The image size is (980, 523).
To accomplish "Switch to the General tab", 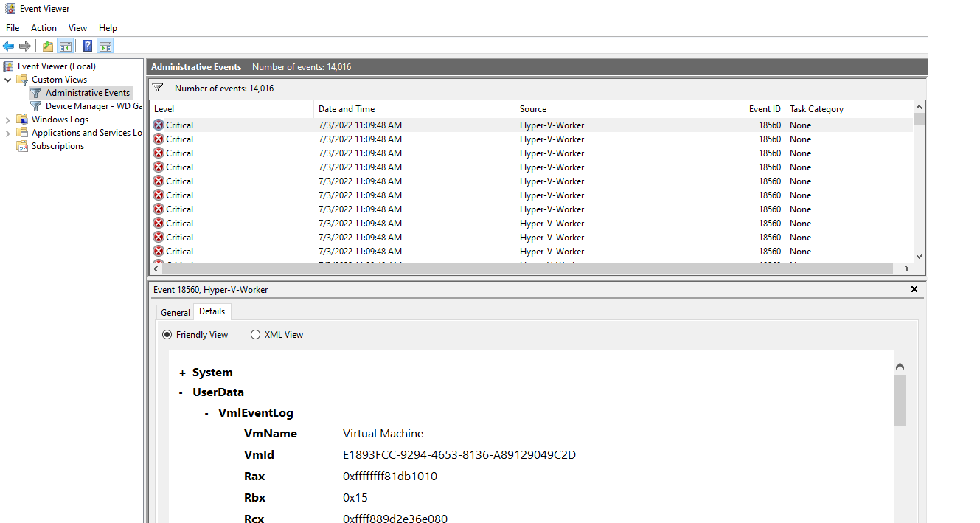I will coord(175,311).
